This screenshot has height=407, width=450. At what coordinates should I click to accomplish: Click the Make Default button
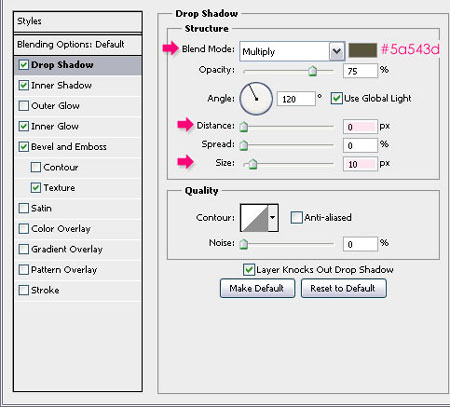coord(257,288)
